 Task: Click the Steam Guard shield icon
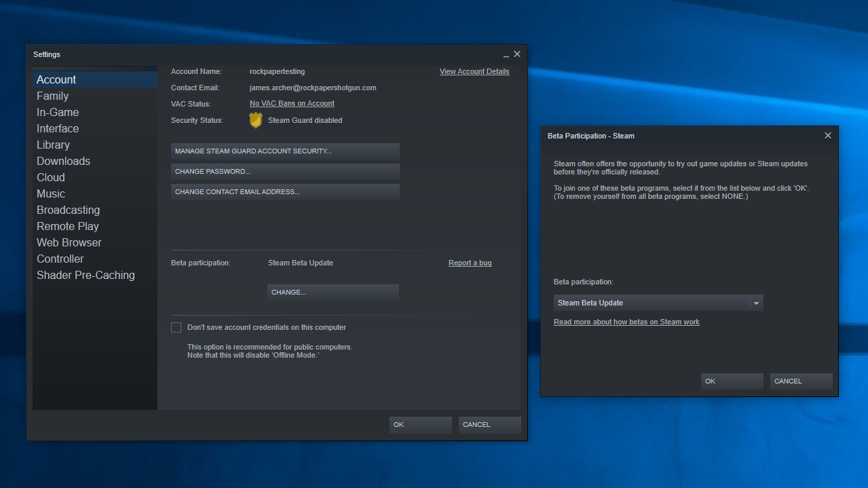coord(256,120)
